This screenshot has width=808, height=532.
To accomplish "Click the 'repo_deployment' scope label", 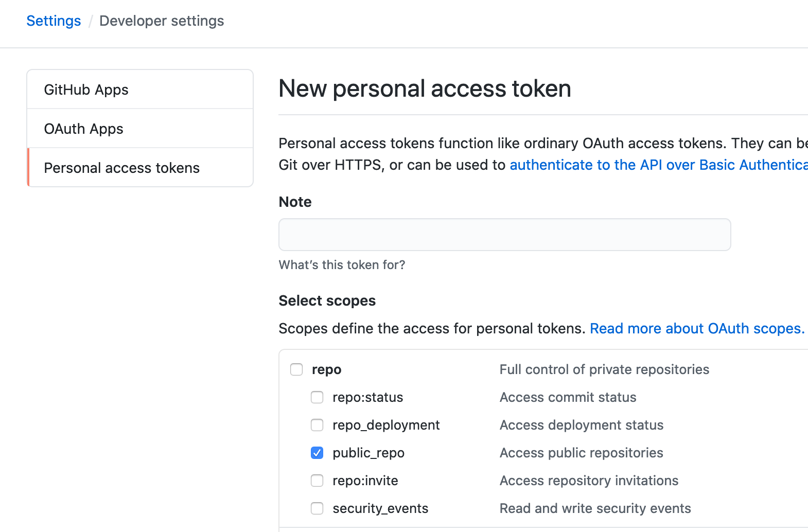I will coord(386,425).
